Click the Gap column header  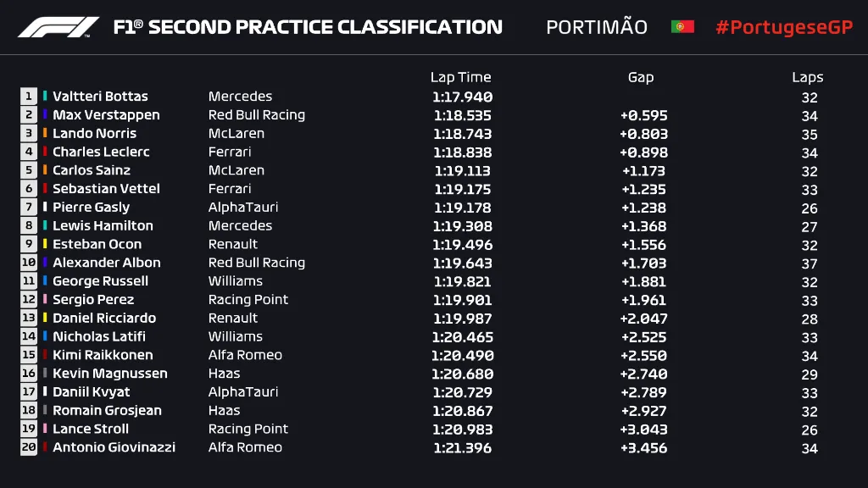pos(641,77)
